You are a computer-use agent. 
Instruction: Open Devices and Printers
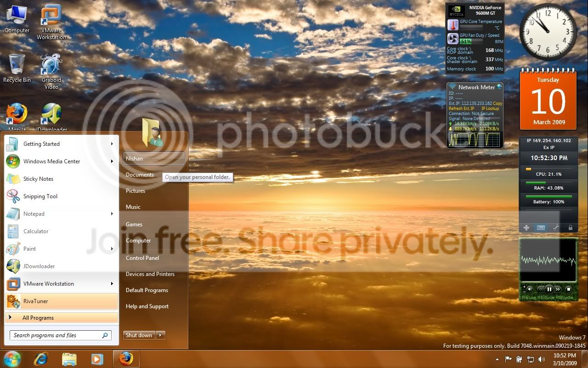click(150, 274)
